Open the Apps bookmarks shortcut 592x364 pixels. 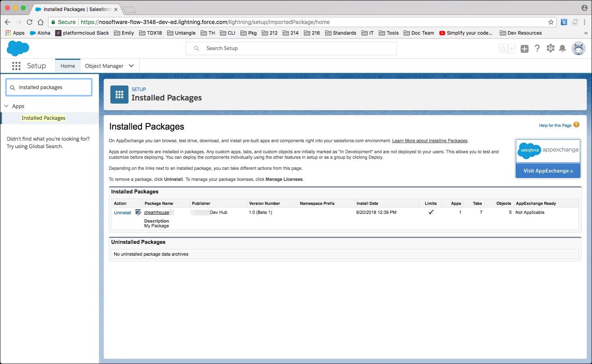tap(15, 33)
